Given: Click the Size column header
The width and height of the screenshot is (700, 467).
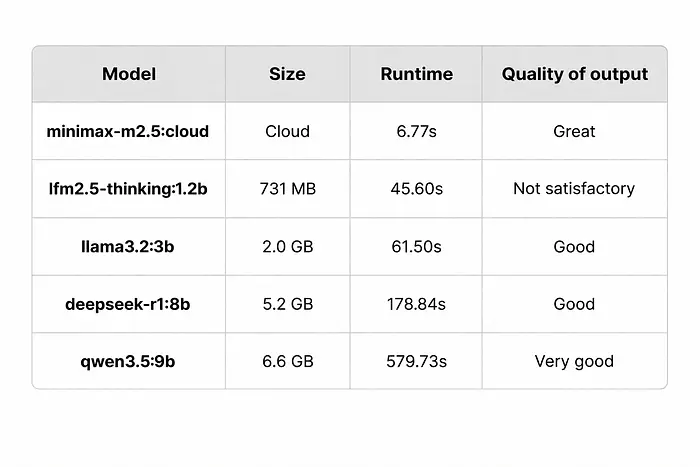Looking at the screenshot, I should [x=288, y=74].
